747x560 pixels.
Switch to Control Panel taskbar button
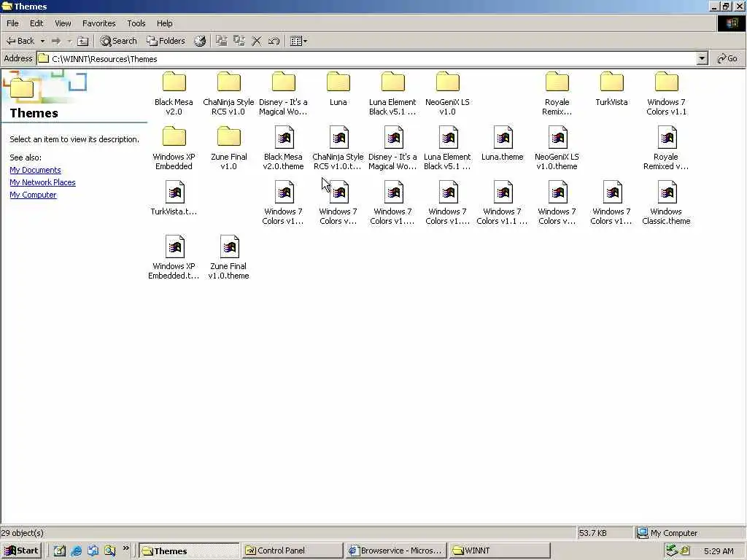click(292, 551)
